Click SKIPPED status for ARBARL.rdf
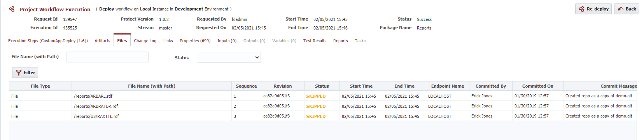The height and width of the screenshot is (140, 644). [x=316, y=96]
